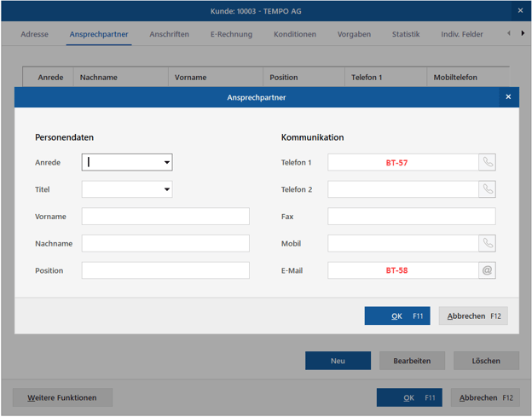Open the E-Rechnung tab
532x417 pixels.
click(x=231, y=34)
